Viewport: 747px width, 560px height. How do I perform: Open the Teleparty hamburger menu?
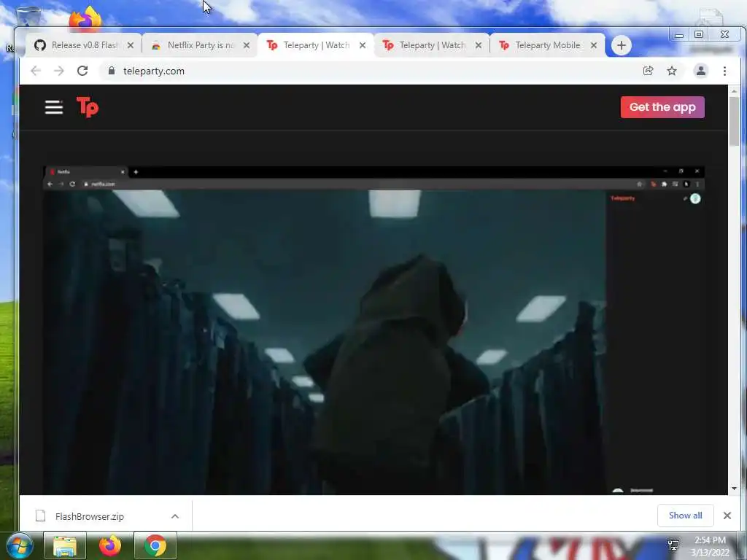[x=54, y=107]
